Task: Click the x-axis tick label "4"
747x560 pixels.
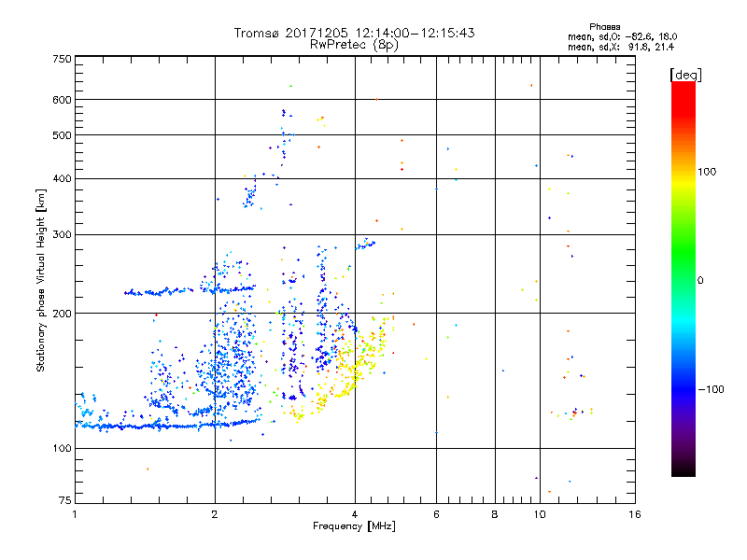Action: coord(355,514)
